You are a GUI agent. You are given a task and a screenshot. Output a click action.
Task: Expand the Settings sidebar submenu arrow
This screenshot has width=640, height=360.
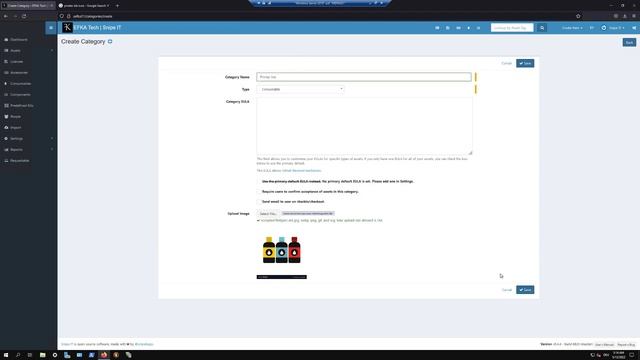pyautogui.click(x=52, y=139)
